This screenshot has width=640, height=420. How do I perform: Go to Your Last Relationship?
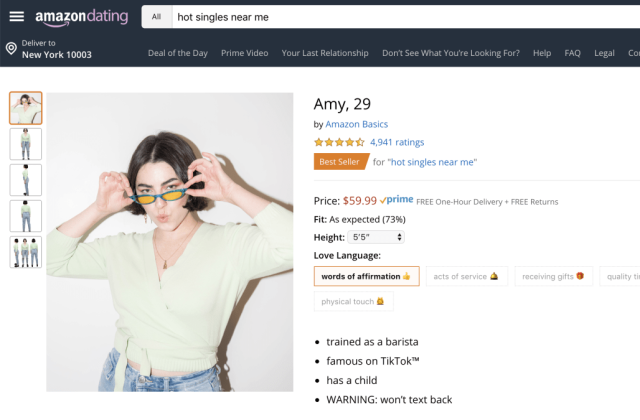(325, 53)
